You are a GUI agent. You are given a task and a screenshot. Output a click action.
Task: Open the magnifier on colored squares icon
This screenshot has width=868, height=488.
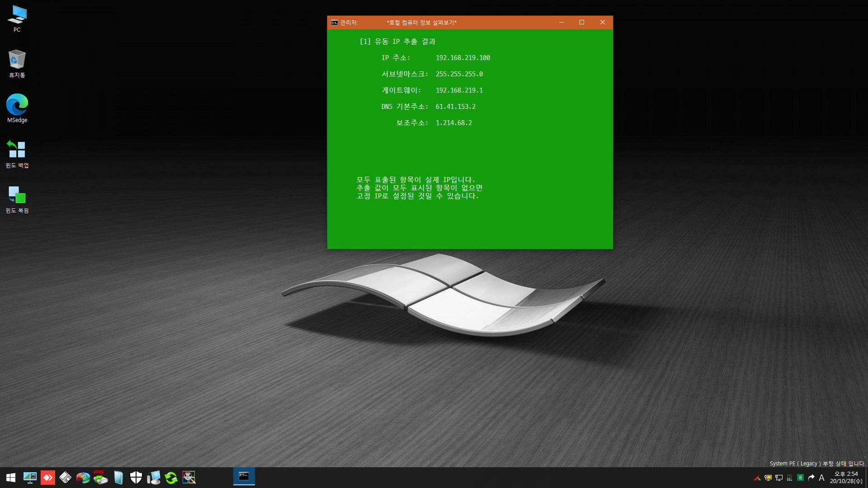pyautogui.click(x=189, y=478)
